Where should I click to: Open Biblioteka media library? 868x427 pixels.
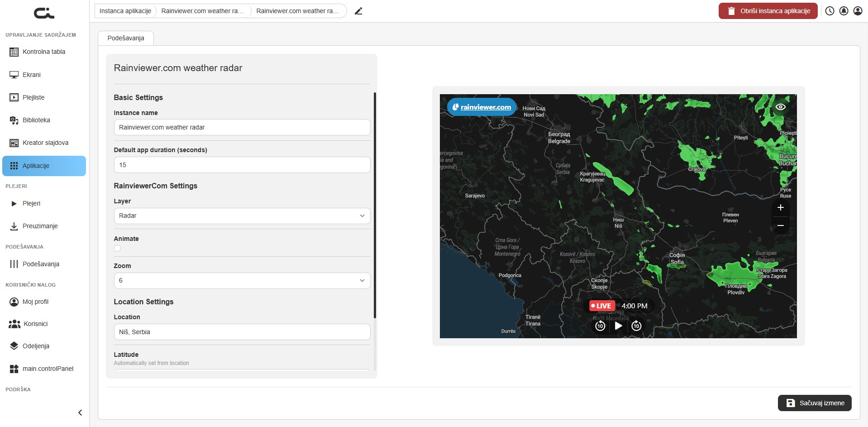coord(44,120)
